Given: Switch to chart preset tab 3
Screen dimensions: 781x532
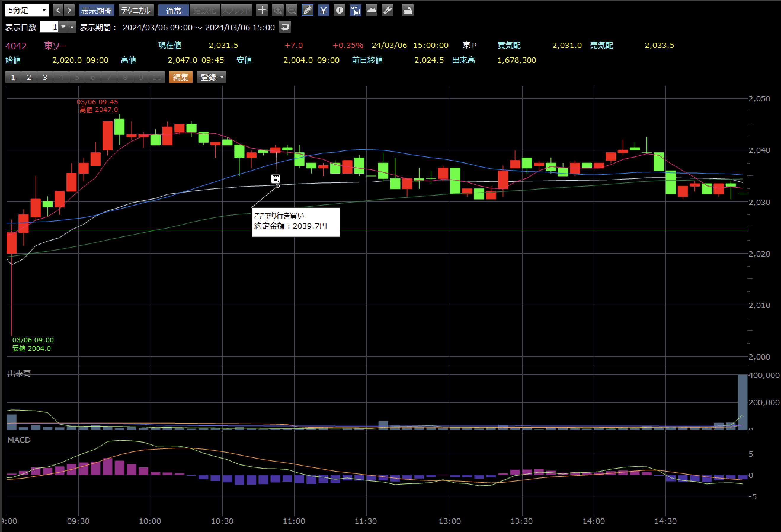Looking at the screenshot, I should point(45,77).
